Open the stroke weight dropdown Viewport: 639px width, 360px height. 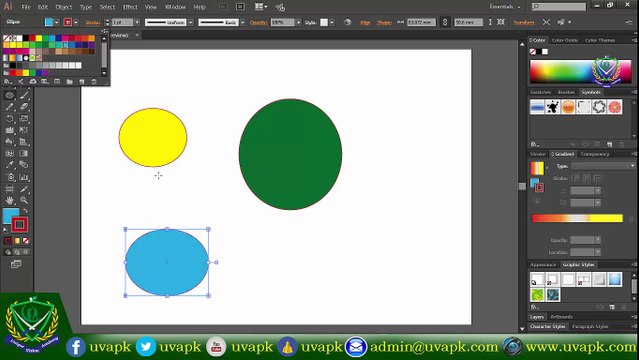[x=137, y=22]
